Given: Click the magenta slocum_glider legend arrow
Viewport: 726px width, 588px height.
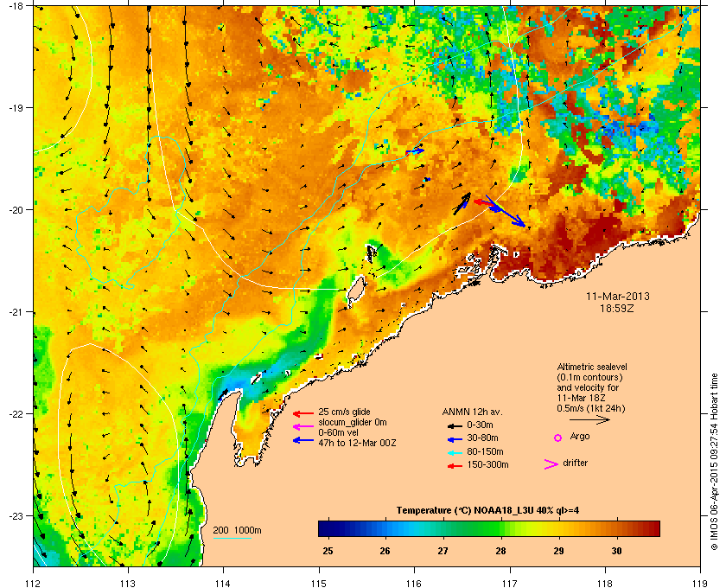Looking at the screenshot, I should coord(303,427).
